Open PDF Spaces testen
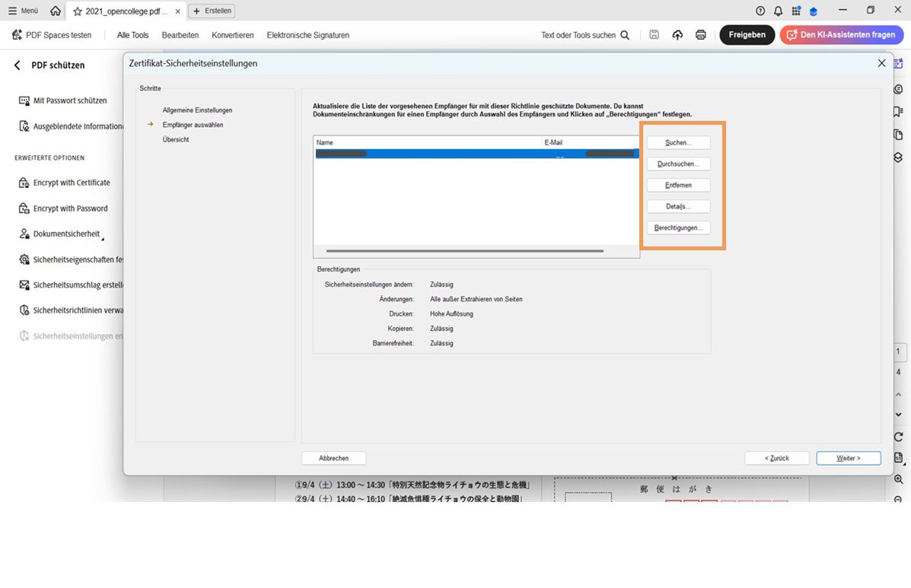Screen dimensions: 911x588 click(x=52, y=35)
